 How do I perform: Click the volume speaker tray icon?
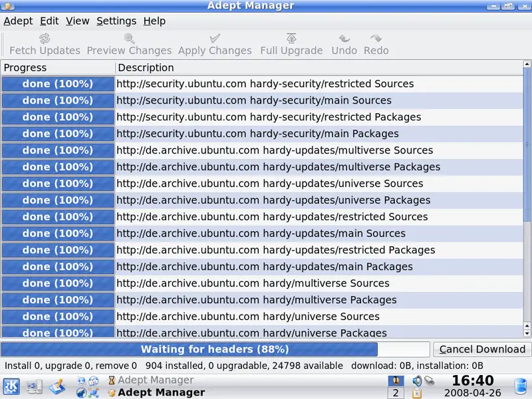coord(417,380)
